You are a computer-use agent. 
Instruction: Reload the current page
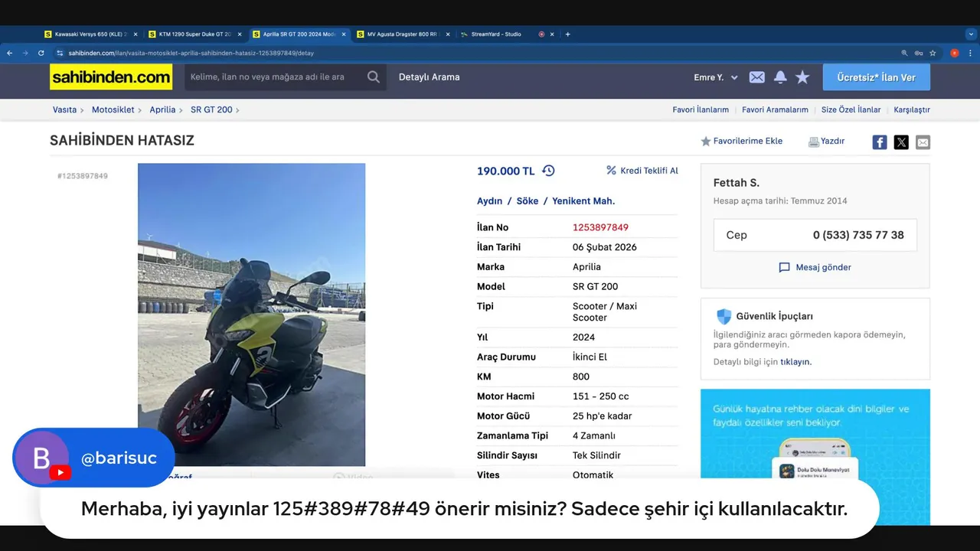tap(41, 53)
